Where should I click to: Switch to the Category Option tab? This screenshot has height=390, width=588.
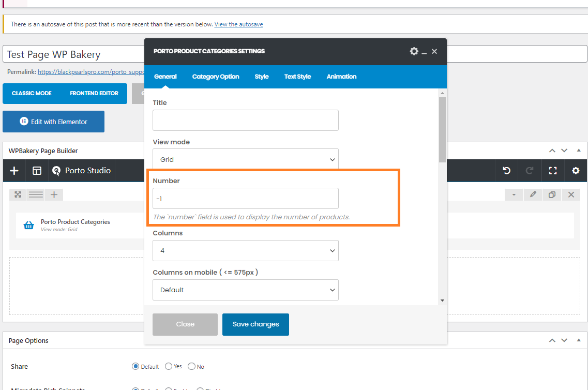click(216, 77)
